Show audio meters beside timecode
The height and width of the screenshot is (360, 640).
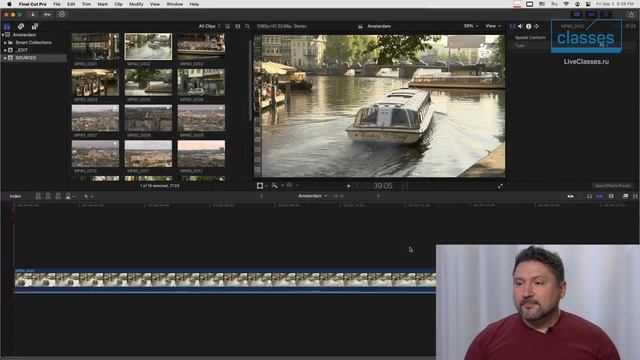click(404, 186)
